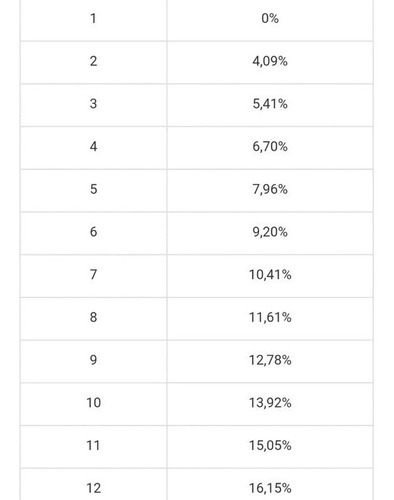Select the 15,05% percentage cell
This screenshot has width=394, height=500.
(x=270, y=446)
